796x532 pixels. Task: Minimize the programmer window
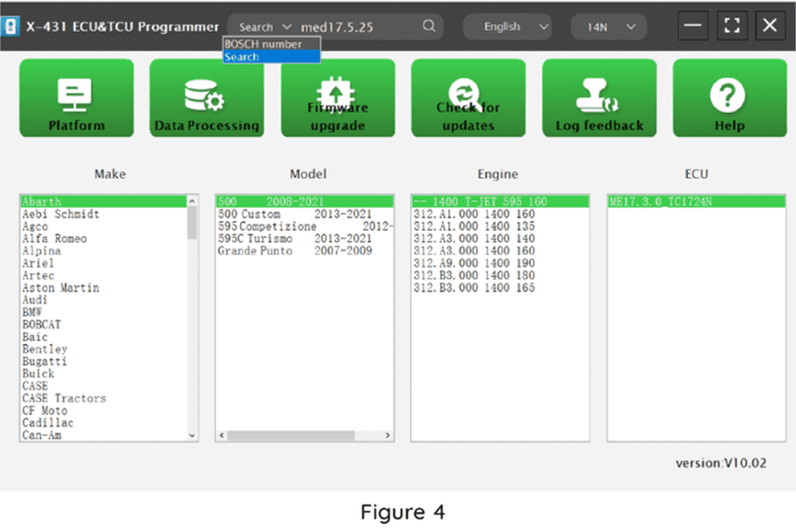693,25
